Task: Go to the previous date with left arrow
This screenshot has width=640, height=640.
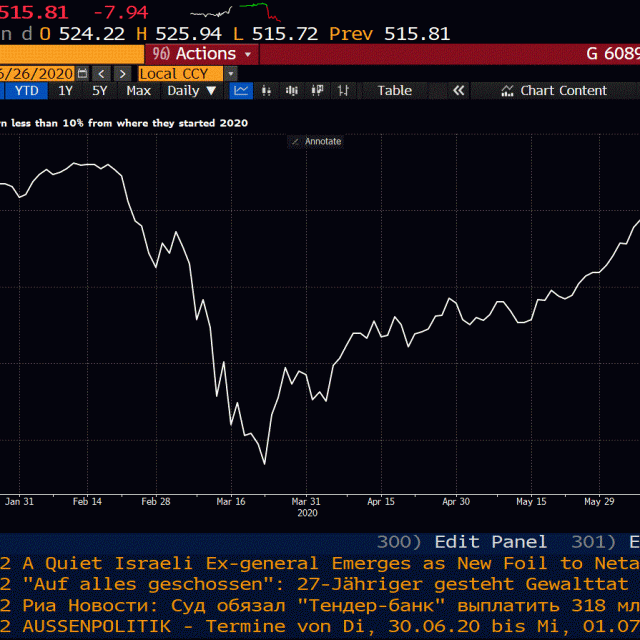Action: pos(101,73)
